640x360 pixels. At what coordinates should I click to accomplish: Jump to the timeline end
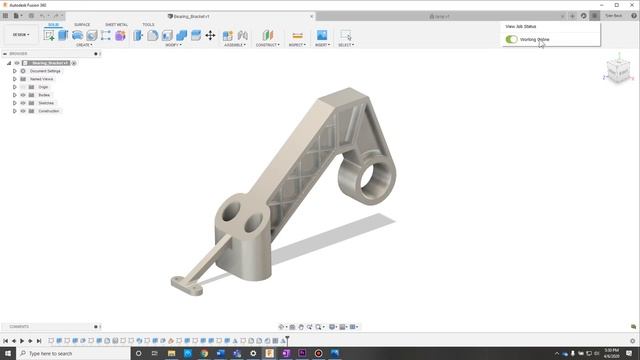(39, 341)
